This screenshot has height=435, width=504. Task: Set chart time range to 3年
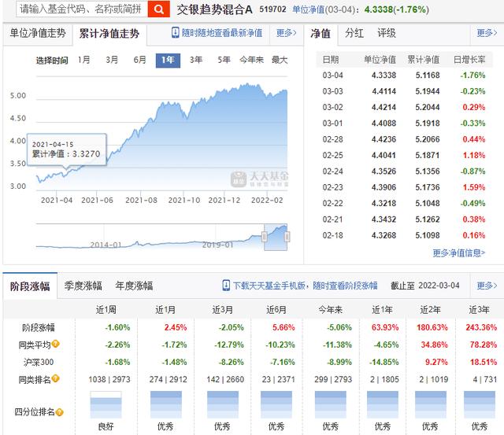coord(196,60)
